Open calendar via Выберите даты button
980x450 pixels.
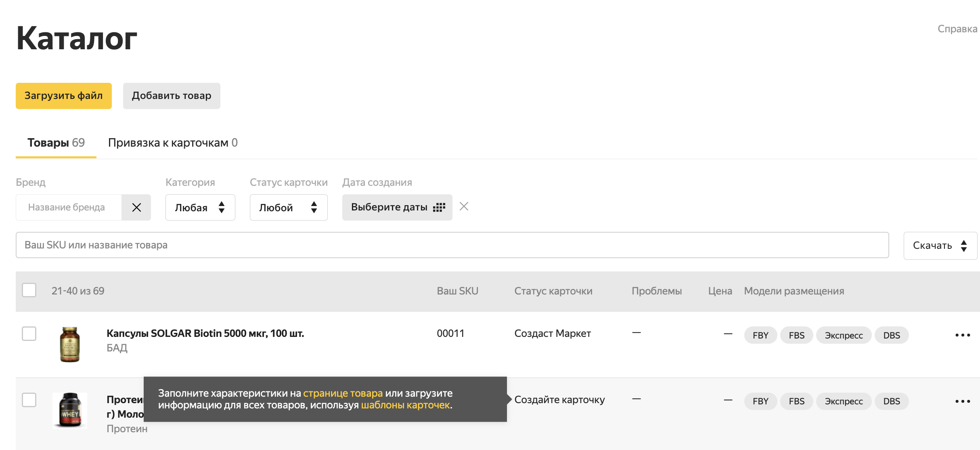(x=397, y=207)
